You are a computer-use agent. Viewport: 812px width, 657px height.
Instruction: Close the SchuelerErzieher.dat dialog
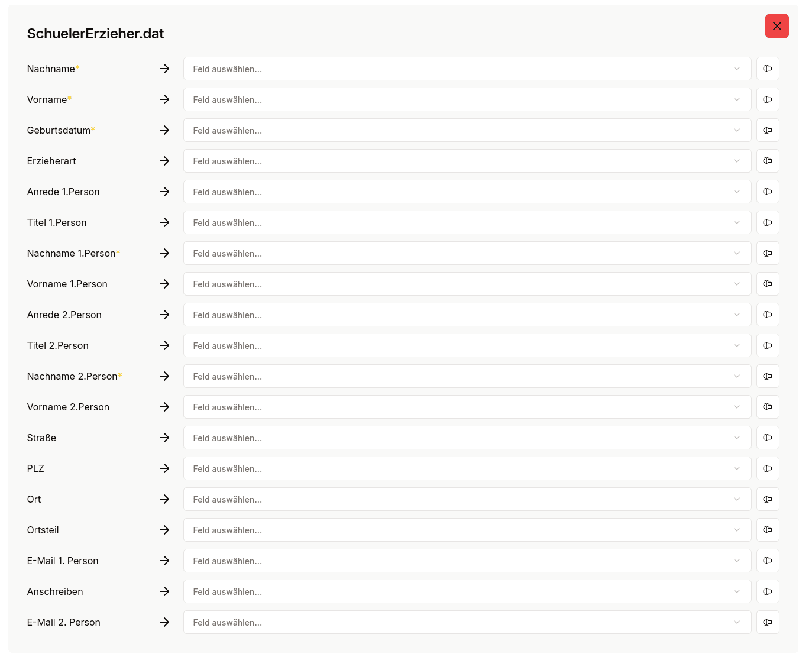click(777, 26)
